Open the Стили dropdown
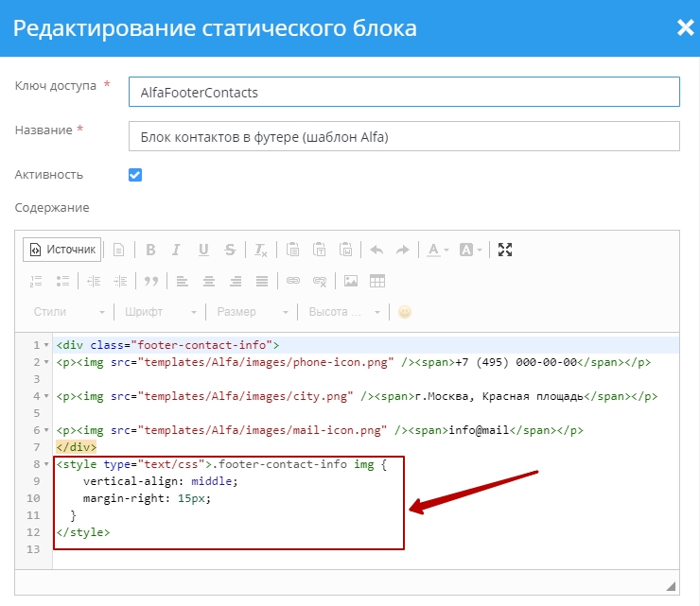The width and height of the screenshot is (700, 606). point(68,312)
